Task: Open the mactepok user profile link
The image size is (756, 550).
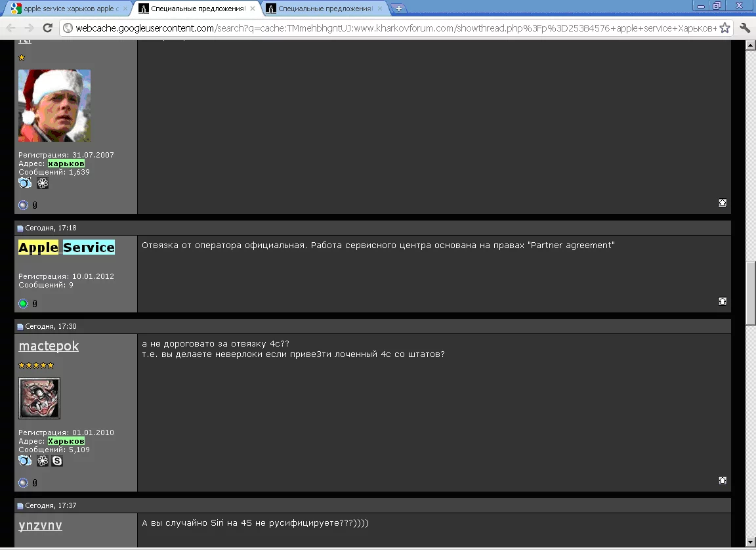Action: pos(49,346)
